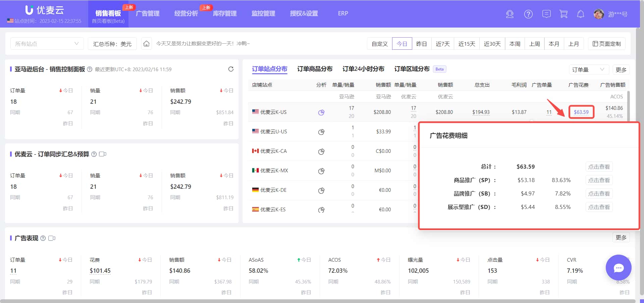Click 点击查看 for 品牌推广 (SB)
Viewport: 644px width, 303px height.
point(599,194)
